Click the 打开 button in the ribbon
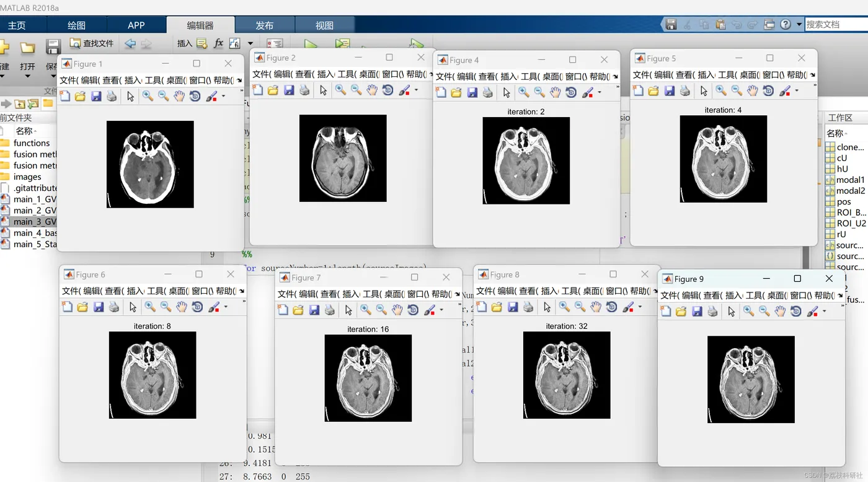This screenshot has width=868, height=482. pos(27,56)
